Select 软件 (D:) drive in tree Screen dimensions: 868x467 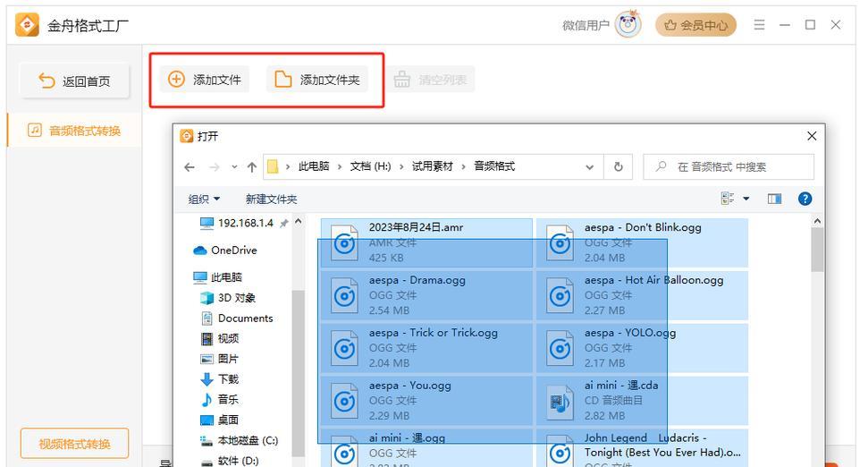click(x=230, y=461)
